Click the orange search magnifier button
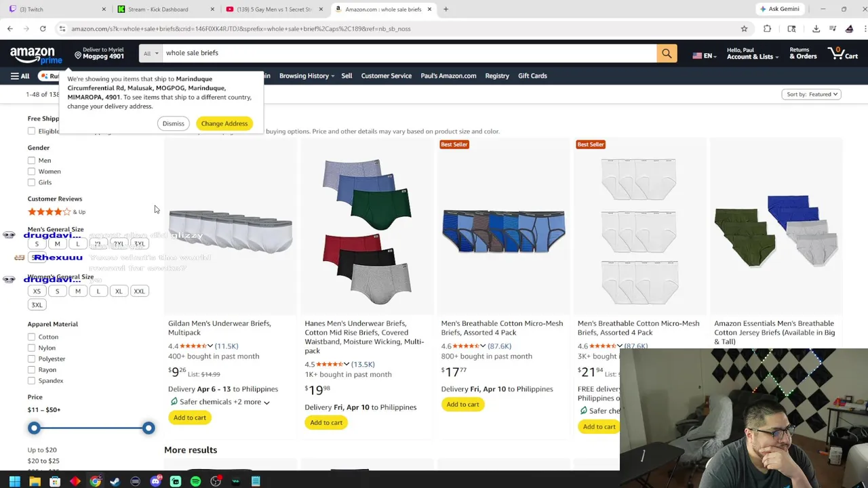Screen dimensions: 868x488 coord(667,53)
